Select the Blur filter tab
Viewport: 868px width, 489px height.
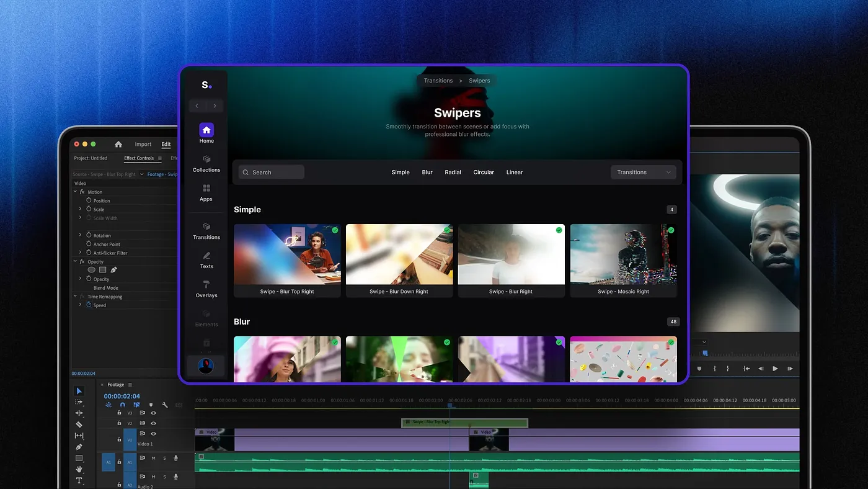click(427, 173)
